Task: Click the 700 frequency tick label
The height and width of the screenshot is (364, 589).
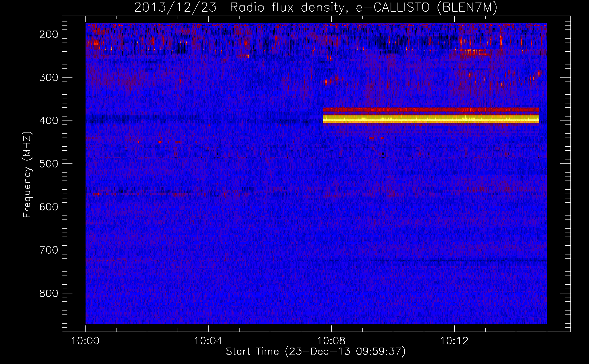Action: point(49,250)
